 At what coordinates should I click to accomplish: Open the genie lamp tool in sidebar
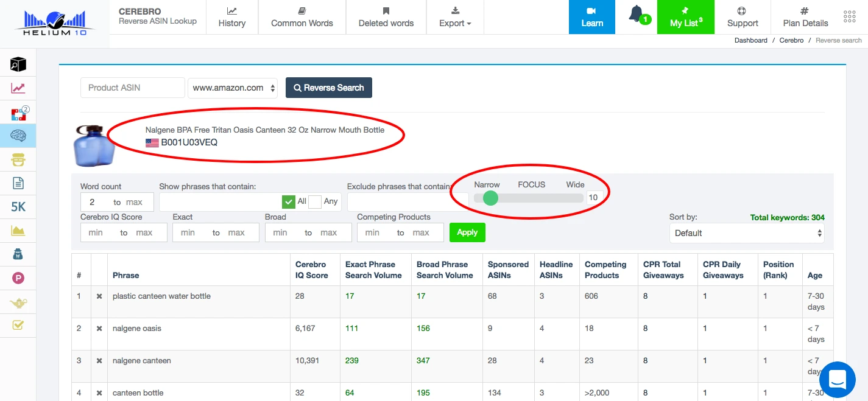[x=18, y=302]
